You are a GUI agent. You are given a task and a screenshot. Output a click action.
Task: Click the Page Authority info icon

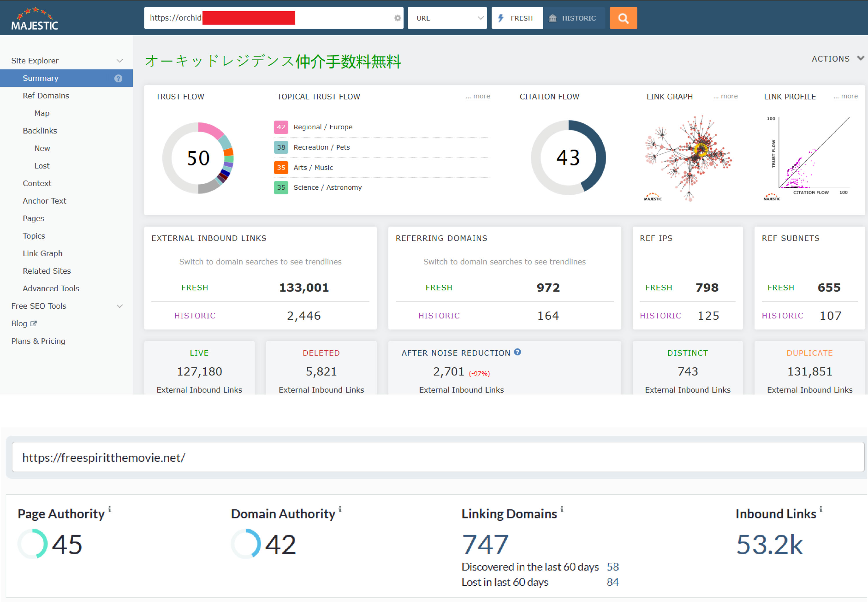coord(110,510)
